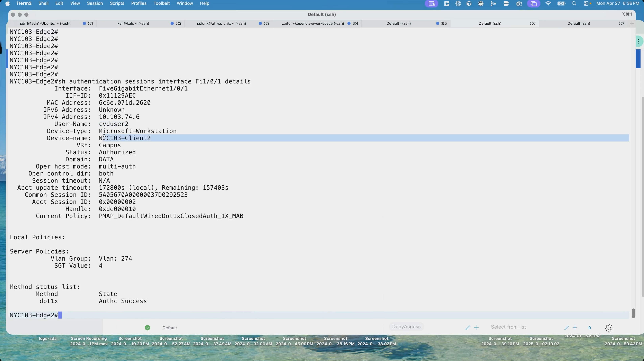Click pencil icon beside Select from list
The width and height of the screenshot is (644, 361).
[x=566, y=327]
